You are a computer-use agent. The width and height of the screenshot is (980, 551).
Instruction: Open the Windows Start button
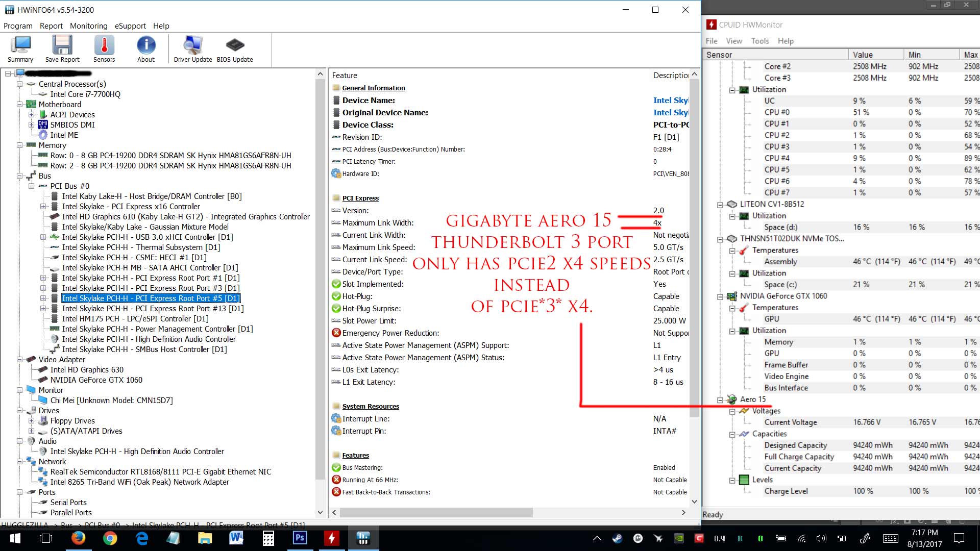tap(15, 538)
